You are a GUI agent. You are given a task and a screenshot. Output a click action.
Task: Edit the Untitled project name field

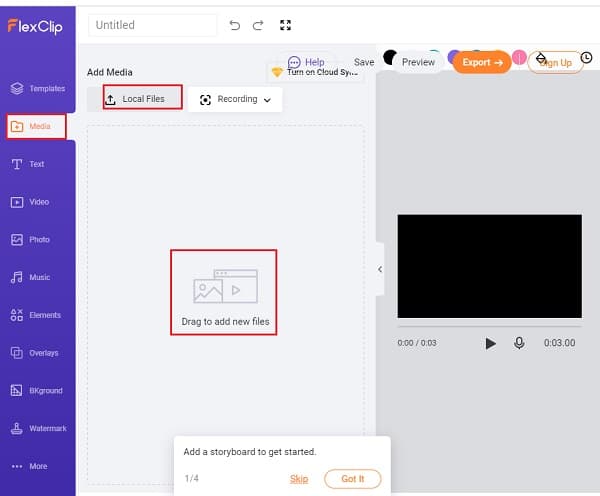pyautogui.click(x=152, y=25)
